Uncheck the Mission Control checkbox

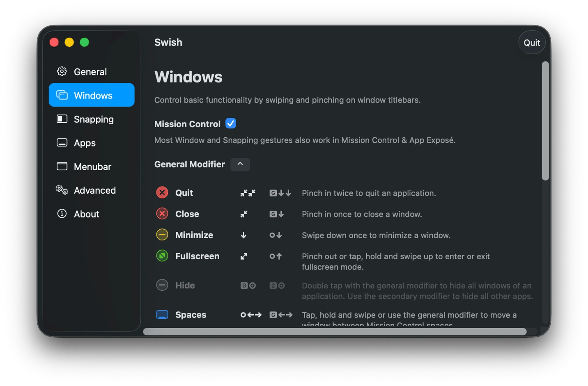(231, 123)
